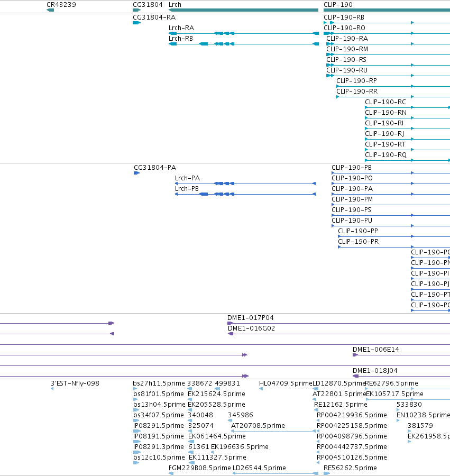Open transcript CLIP-190-RI label

pyautogui.click(x=384, y=124)
